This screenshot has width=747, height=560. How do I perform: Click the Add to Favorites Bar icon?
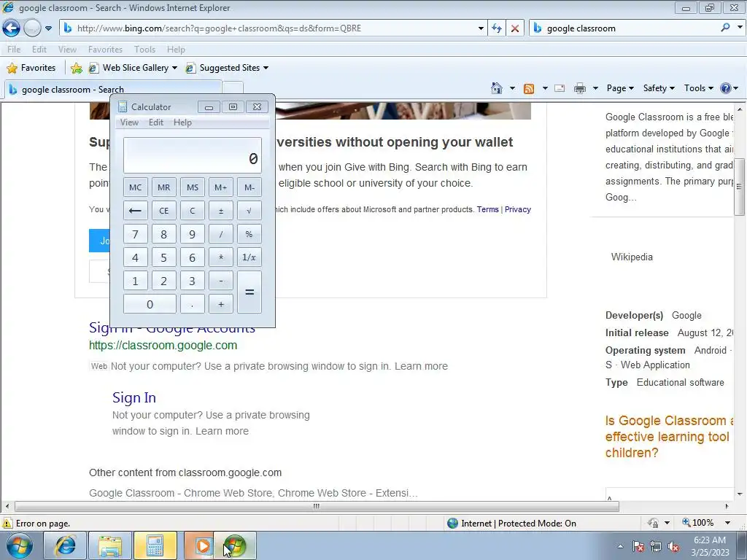[x=76, y=68]
